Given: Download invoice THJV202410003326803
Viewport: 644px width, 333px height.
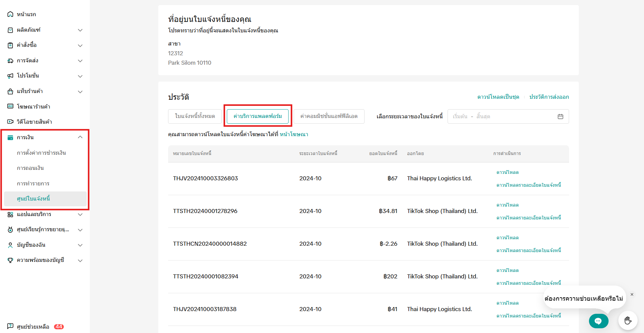Looking at the screenshot, I should click(507, 172).
